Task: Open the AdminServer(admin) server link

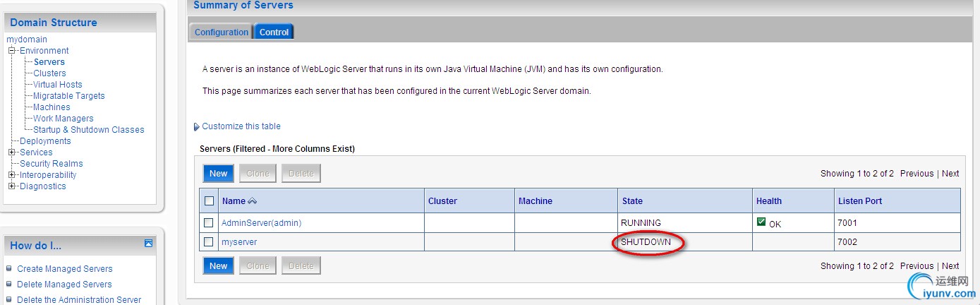Action: (262, 223)
